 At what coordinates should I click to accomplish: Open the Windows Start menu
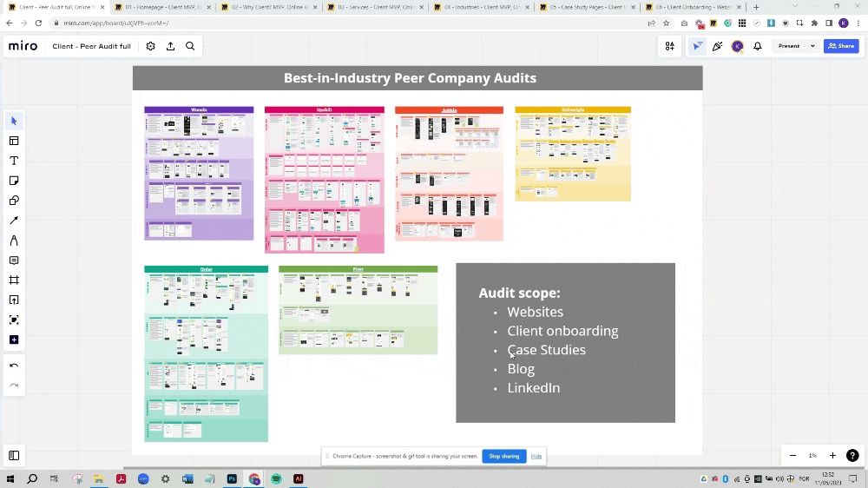(x=10, y=478)
